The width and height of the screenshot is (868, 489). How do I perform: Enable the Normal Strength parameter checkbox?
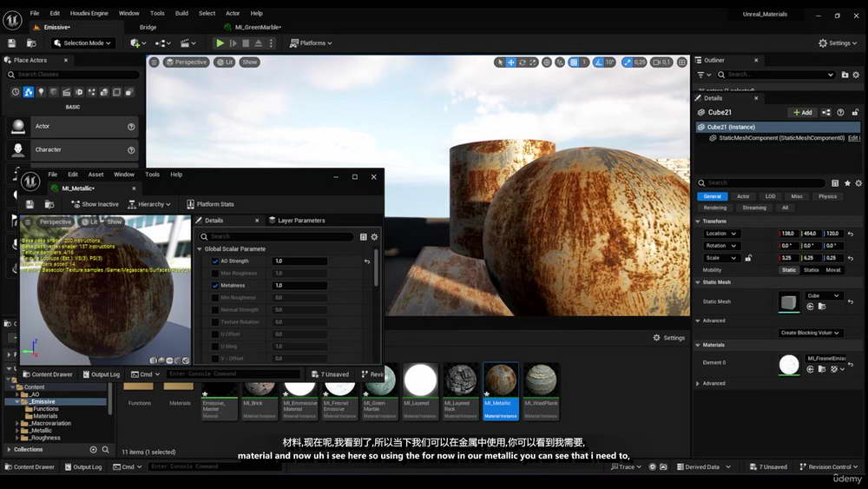(x=215, y=309)
